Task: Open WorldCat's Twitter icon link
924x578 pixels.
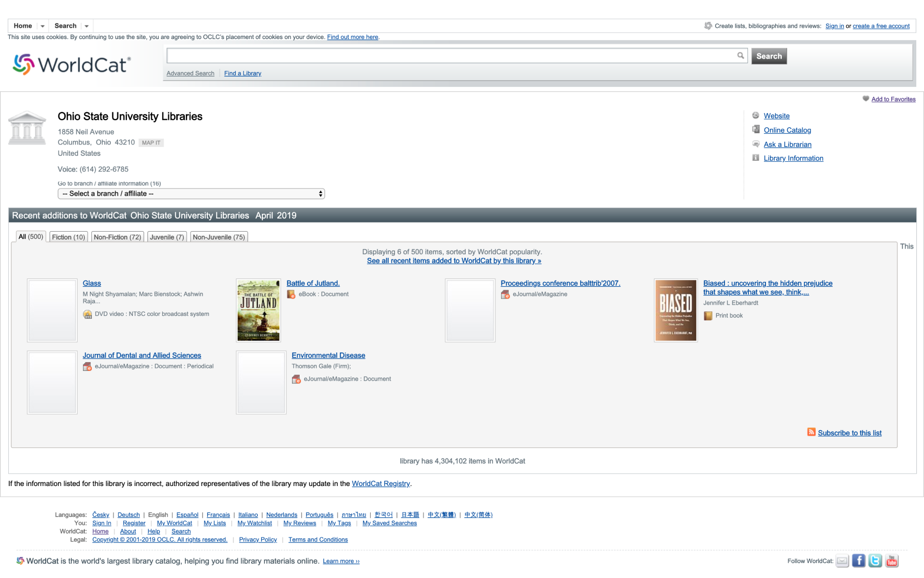Action: [x=875, y=561]
